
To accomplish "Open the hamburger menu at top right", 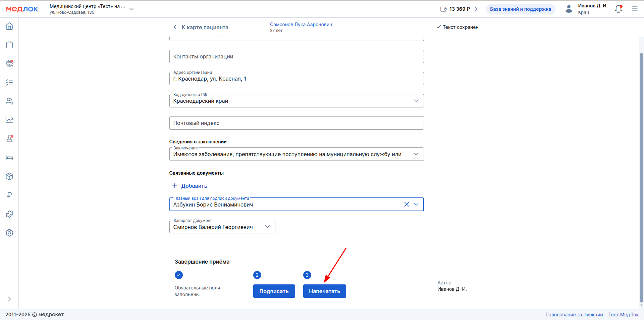I will 634,9.
